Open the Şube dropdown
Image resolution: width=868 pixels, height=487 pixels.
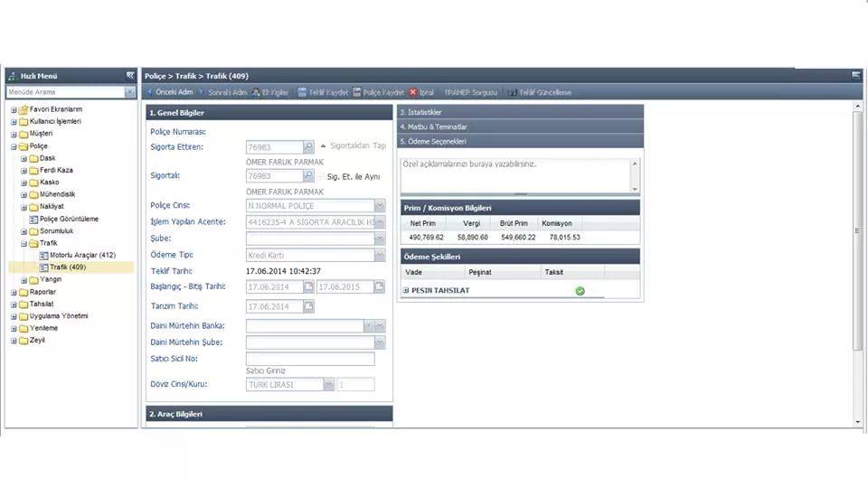pyautogui.click(x=380, y=239)
